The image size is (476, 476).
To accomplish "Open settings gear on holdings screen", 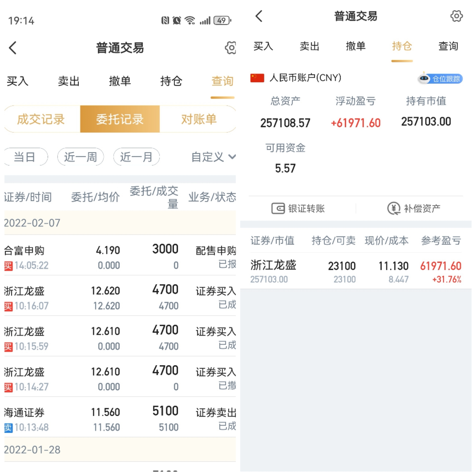I will pyautogui.click(x=456, y=16).
